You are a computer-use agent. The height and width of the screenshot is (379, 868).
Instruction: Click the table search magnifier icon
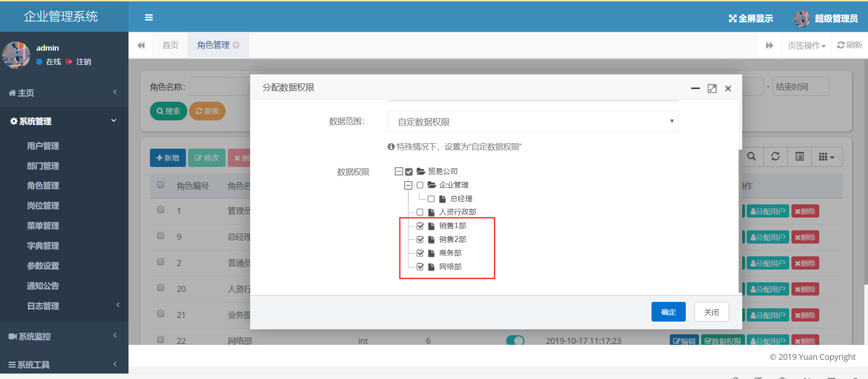[x=751, y=157]
